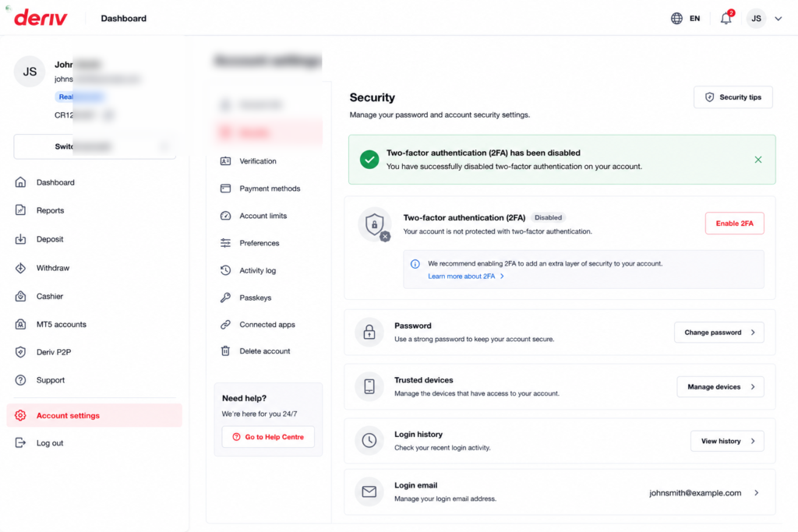Click the MT5 accounts icon

tap(20, 324)
